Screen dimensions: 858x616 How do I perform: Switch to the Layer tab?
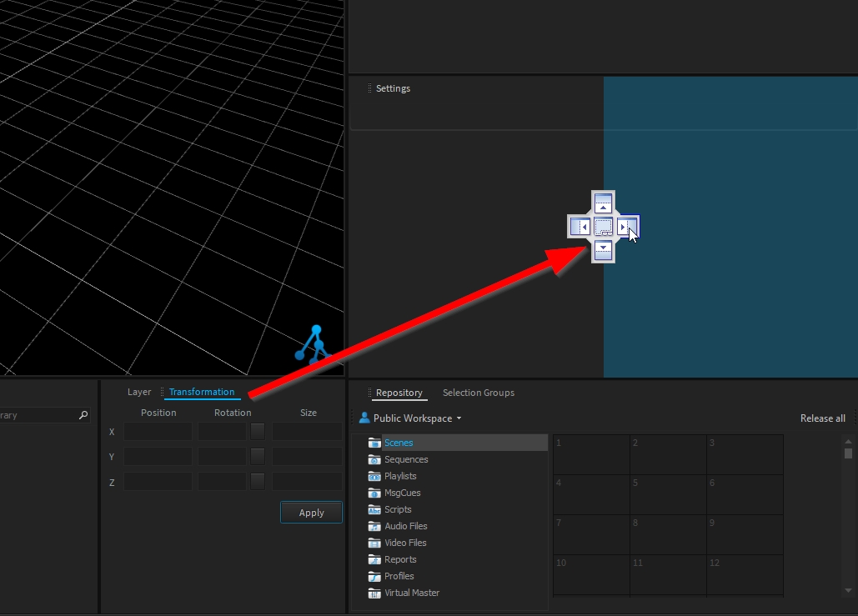click(139, 392)
